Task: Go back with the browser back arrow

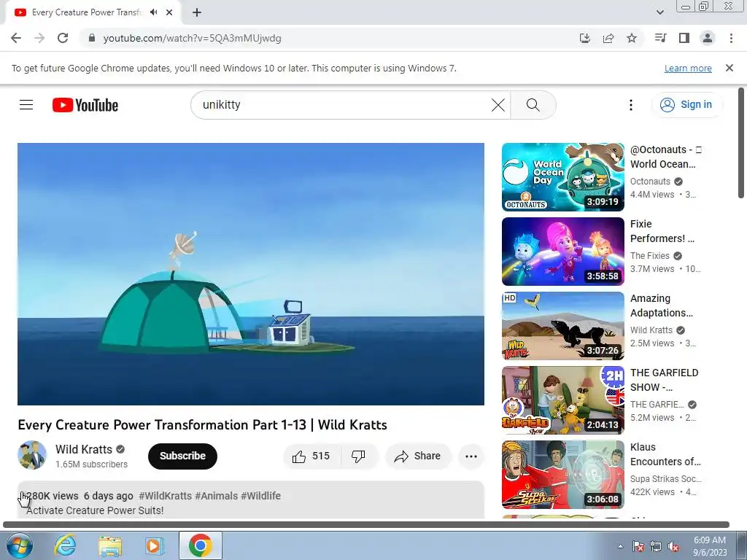Action: click(16, 38)
